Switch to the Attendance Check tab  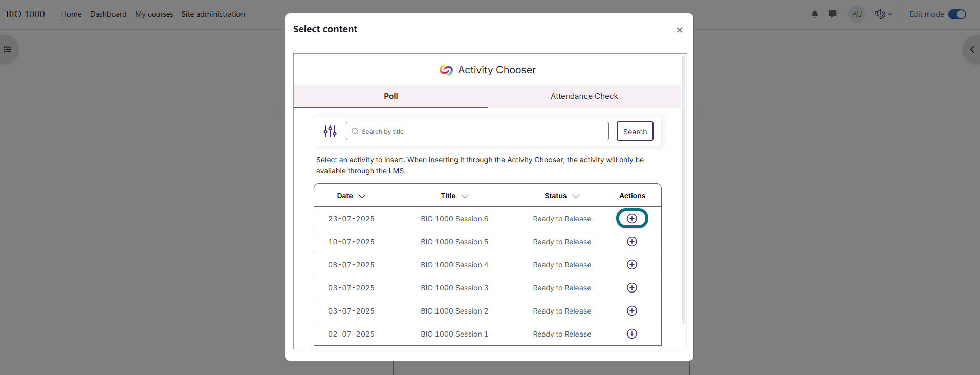coord(584,96)
